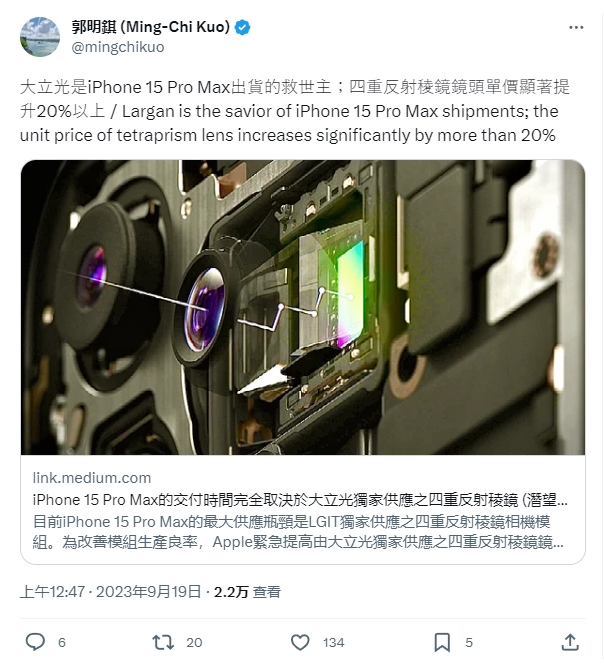Open the three-dot more options menu
This screenshot has height=668, width=604.
pos(576,28)
